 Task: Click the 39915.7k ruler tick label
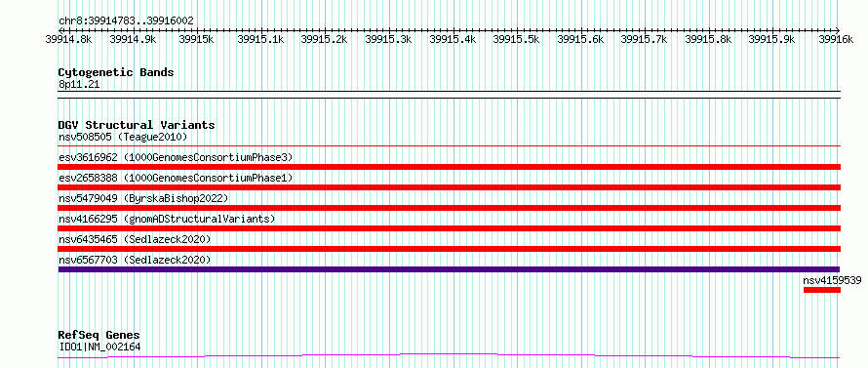tap(645, 39)
